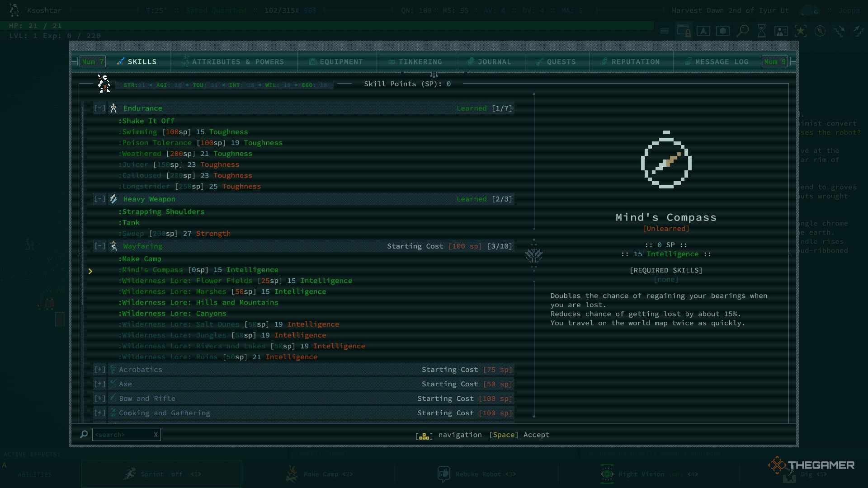Click the Mind's Compass skill image
Viewport: 868px width, 488px height.
click(666, 160)
